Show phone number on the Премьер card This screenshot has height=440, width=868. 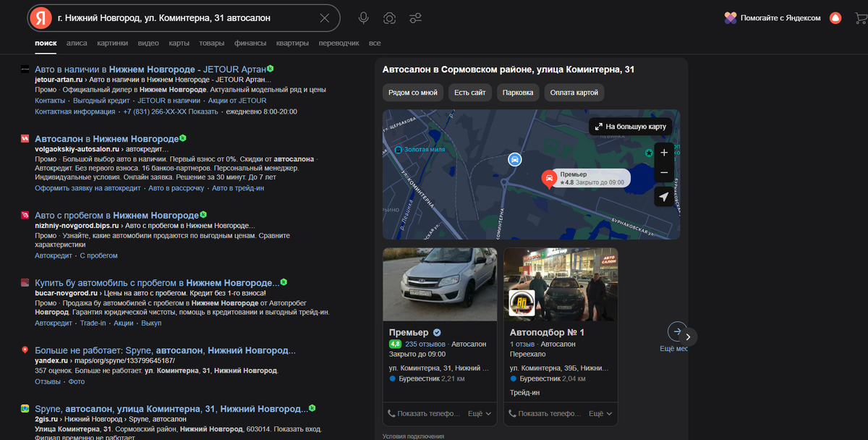tap(424, 414)
